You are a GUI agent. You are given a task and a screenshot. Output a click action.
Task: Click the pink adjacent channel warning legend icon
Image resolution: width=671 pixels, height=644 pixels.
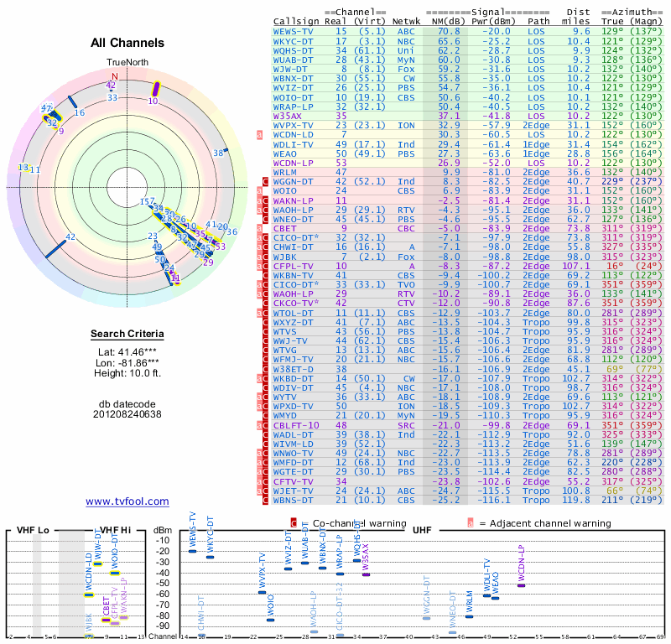click(471, 523)
